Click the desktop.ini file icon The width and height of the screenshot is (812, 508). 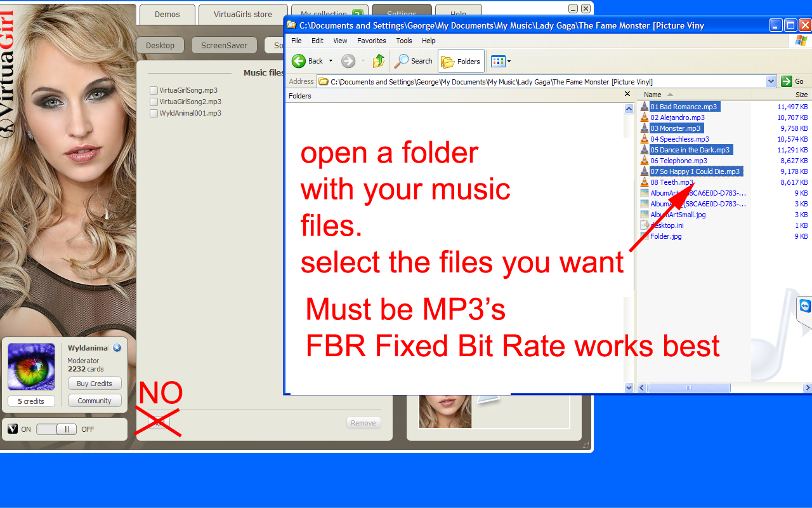click(645, 225)
